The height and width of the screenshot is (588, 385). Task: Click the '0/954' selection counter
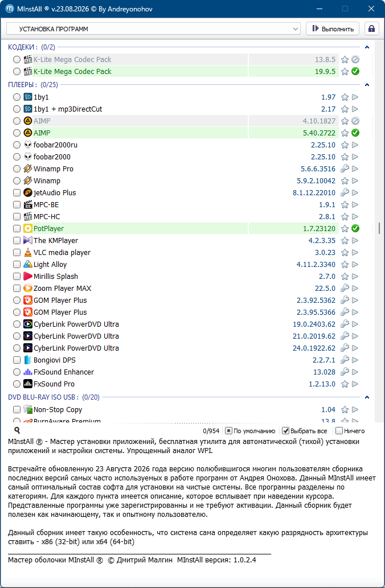click(212, 431)
